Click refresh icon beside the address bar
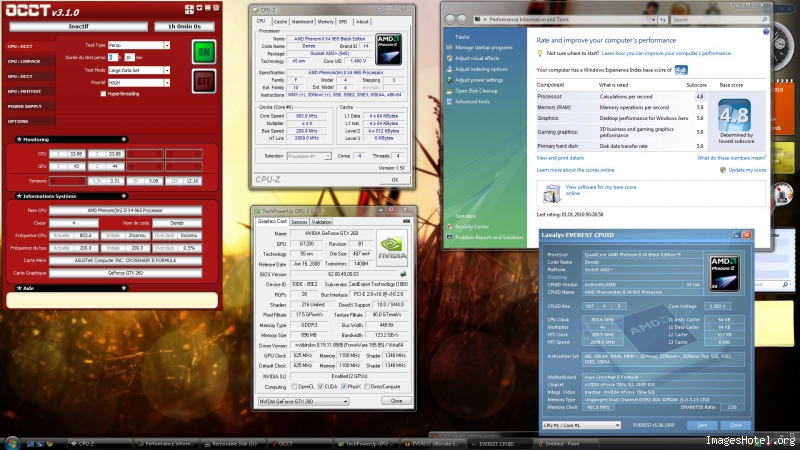Viewport: 800px width, 450px height. pos(663,19)
